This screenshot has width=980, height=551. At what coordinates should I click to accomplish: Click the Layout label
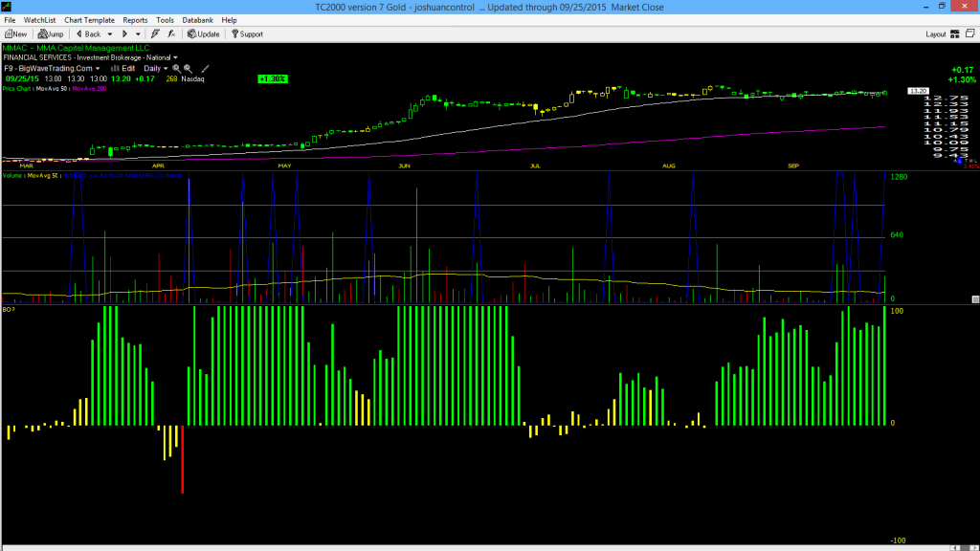(936, 34)
